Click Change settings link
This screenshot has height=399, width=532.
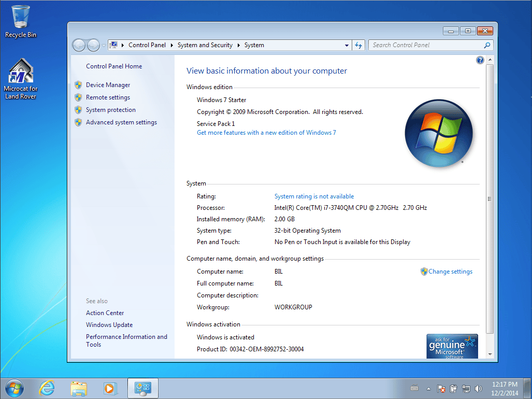(x=450, y=272)
